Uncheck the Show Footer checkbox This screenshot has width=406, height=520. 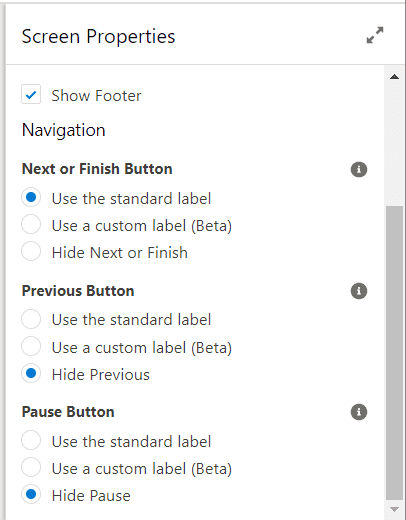(x=31, y=94)
